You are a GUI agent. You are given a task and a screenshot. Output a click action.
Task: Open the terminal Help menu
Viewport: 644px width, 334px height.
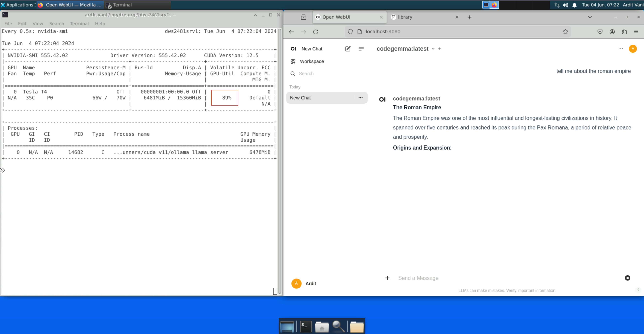point(100,24)
